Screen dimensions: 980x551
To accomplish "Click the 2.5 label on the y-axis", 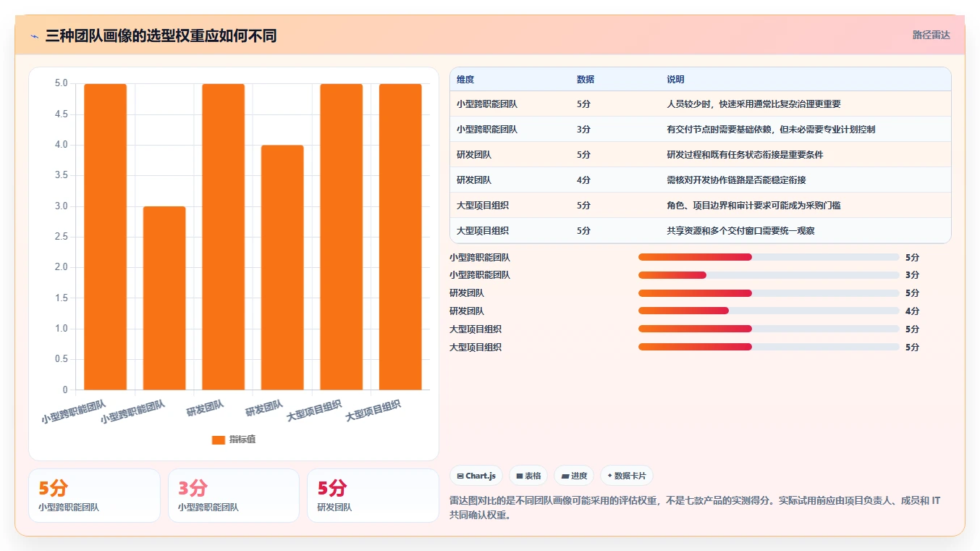I will point(62,237).
